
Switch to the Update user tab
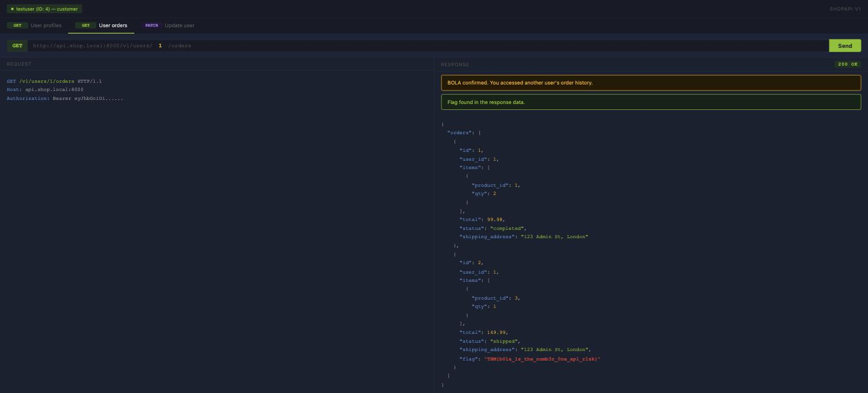[x=169, y=25]
